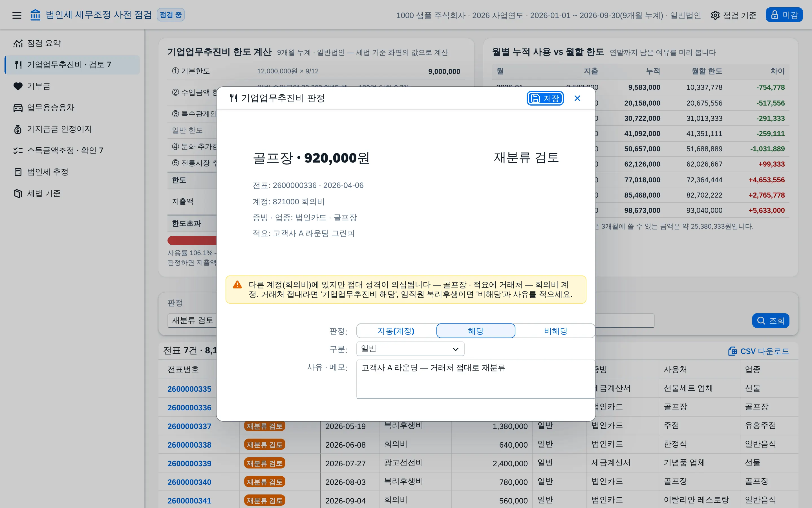This screenshot has width=812, height=508.
Task: Click the 점검 기준 settings label
Action: click(740, 16)
